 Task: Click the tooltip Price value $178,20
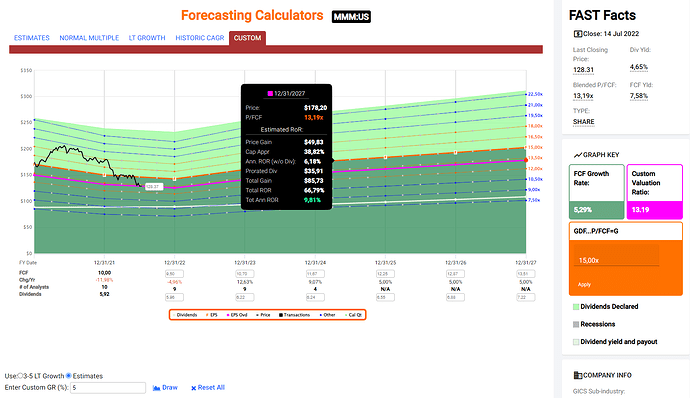click(x=316, y=107)
